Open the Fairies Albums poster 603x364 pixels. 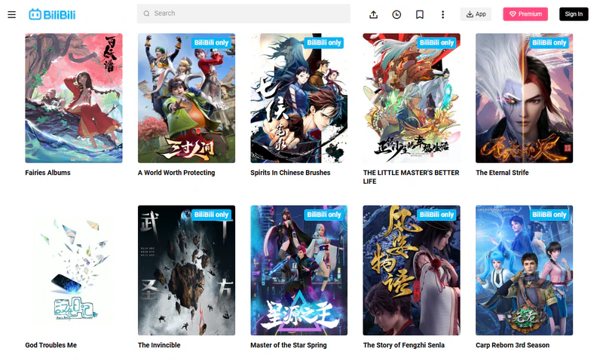74,98
